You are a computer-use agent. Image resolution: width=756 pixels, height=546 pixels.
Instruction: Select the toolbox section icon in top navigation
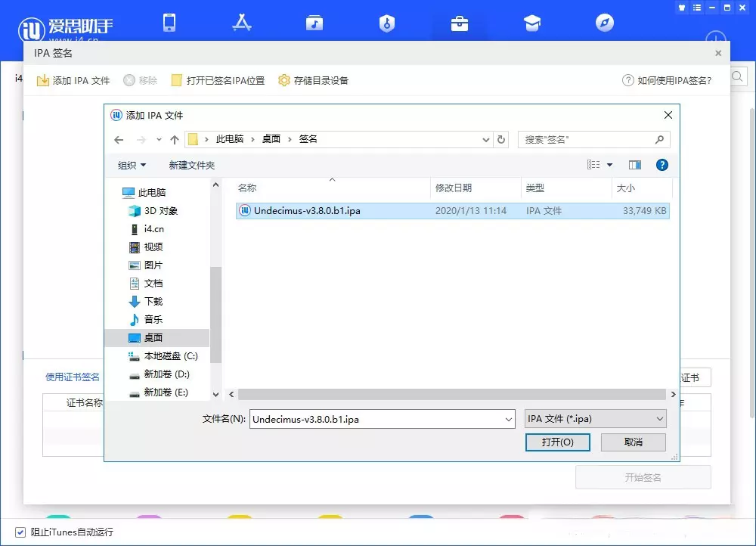(460, 23)
